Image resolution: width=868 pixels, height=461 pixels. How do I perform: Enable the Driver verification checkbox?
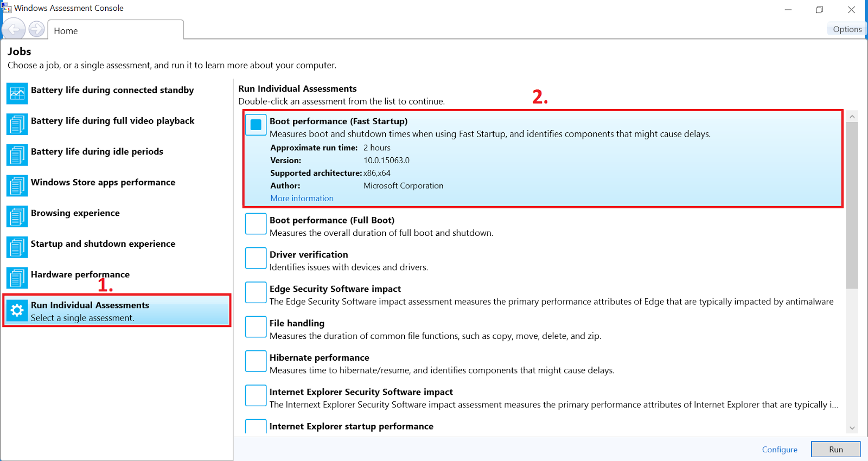click(256, 258)
